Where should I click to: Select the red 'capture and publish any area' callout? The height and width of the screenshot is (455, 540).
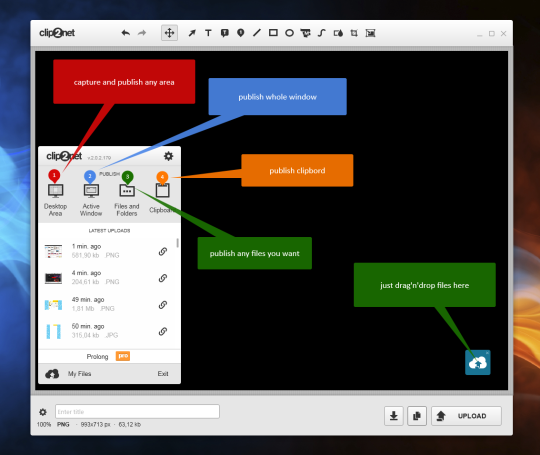[124, 82]
